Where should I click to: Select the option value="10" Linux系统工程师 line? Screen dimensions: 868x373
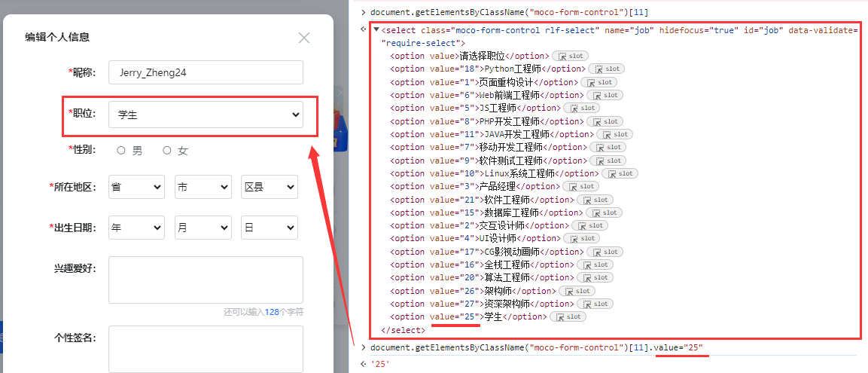[495, 173]
